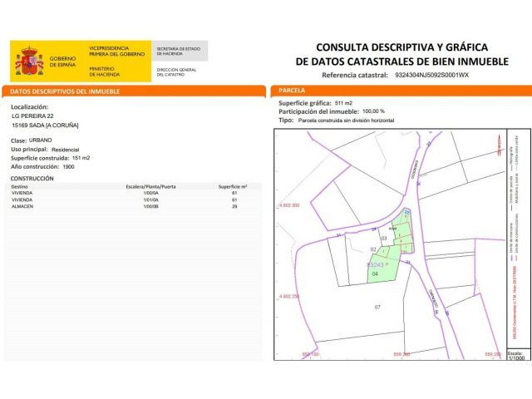Select the '1/01/0A' cell
This screenshot has width=532, height=399.
coord(151,199)
